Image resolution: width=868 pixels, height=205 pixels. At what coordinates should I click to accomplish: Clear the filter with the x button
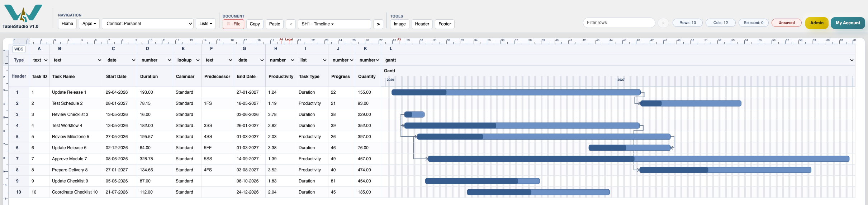tap(663, 23)
